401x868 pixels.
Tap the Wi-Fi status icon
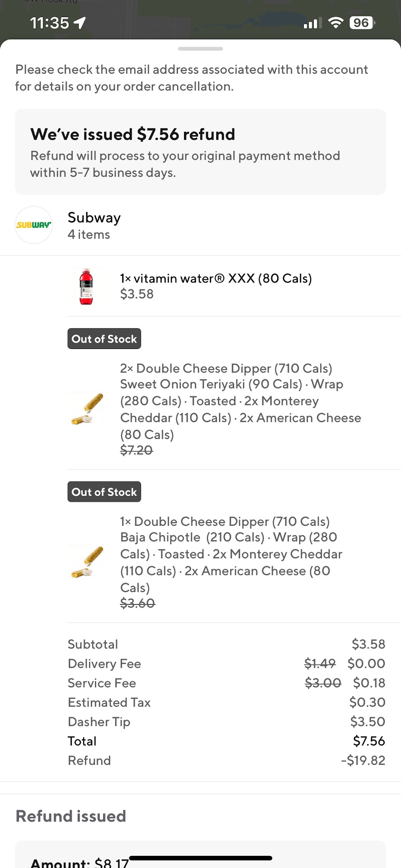(335, 23)
